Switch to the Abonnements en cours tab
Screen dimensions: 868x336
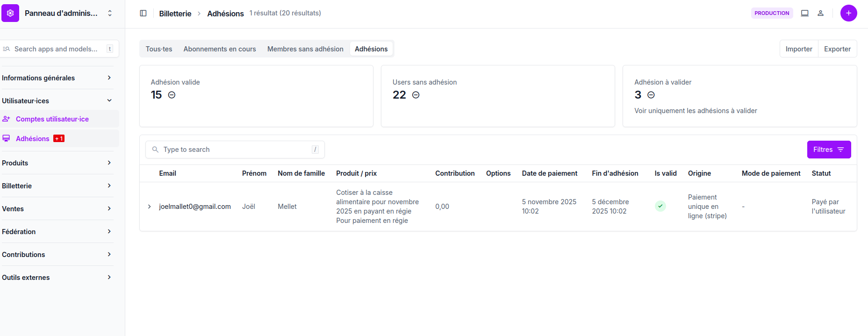coord(220,49)
